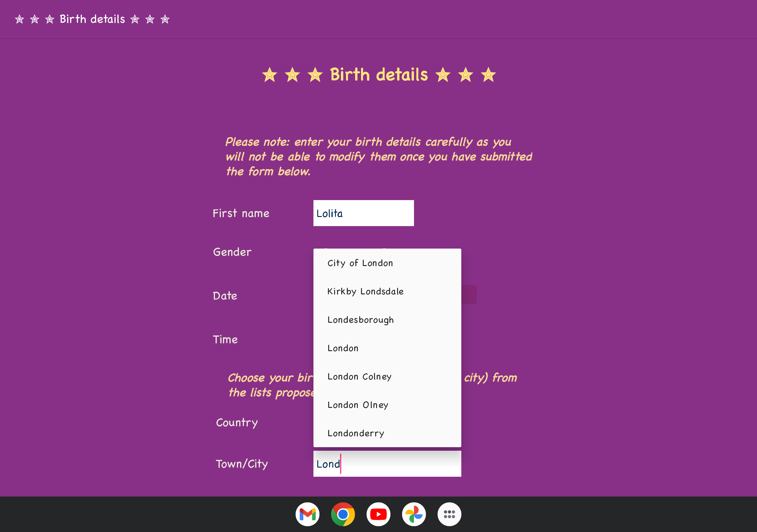Click the yellow Birth details heading

click(378, 74)
